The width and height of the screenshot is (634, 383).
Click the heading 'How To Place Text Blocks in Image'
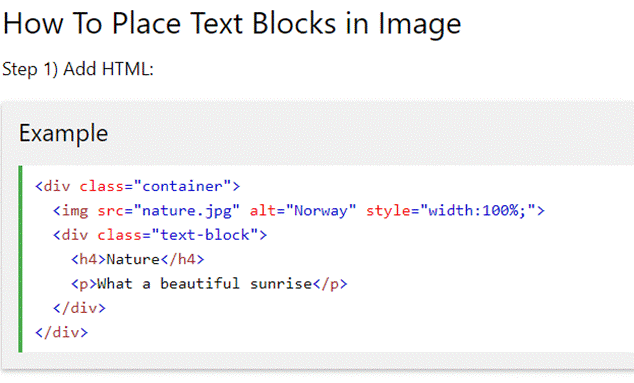click(x=232, y=24)
